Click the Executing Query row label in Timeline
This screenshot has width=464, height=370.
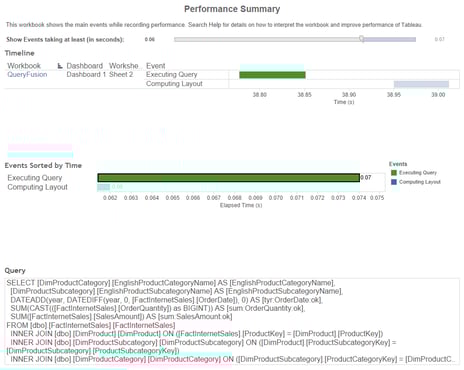172,74
